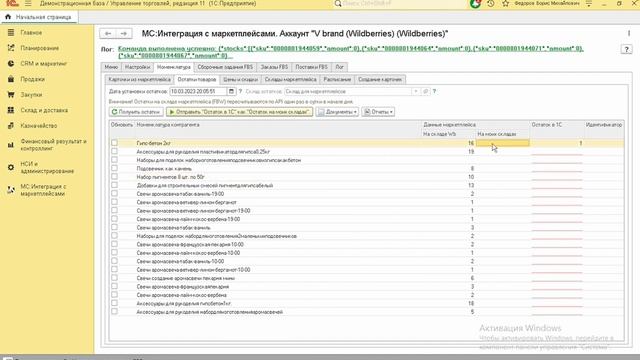Open the form help ? button
The width and height of the screenshot is (640, 360).
point(627,49)
